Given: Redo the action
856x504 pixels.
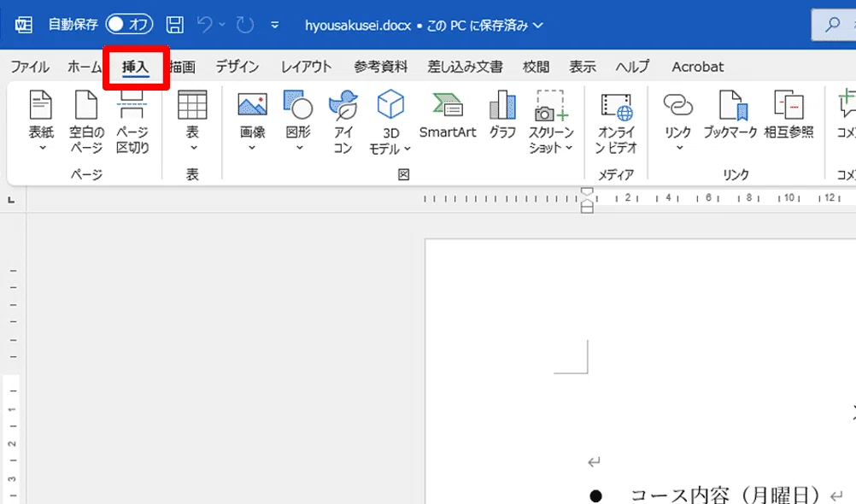Looking at the screenshot, I should [x=244, y=25].
